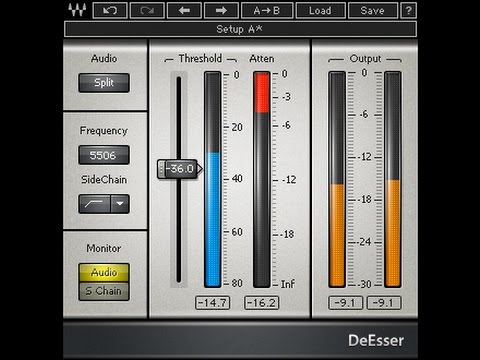Image resolution: width=480 pixels, height=360 pixels.
Task: Click the left Output meter bar
Action: (337, 179)
